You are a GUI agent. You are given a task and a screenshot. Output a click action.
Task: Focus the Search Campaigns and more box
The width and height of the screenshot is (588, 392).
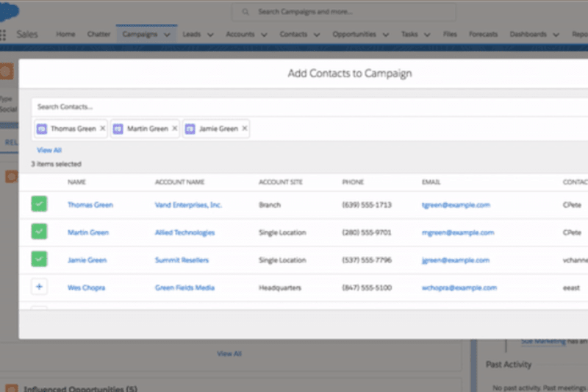point(344,12)
